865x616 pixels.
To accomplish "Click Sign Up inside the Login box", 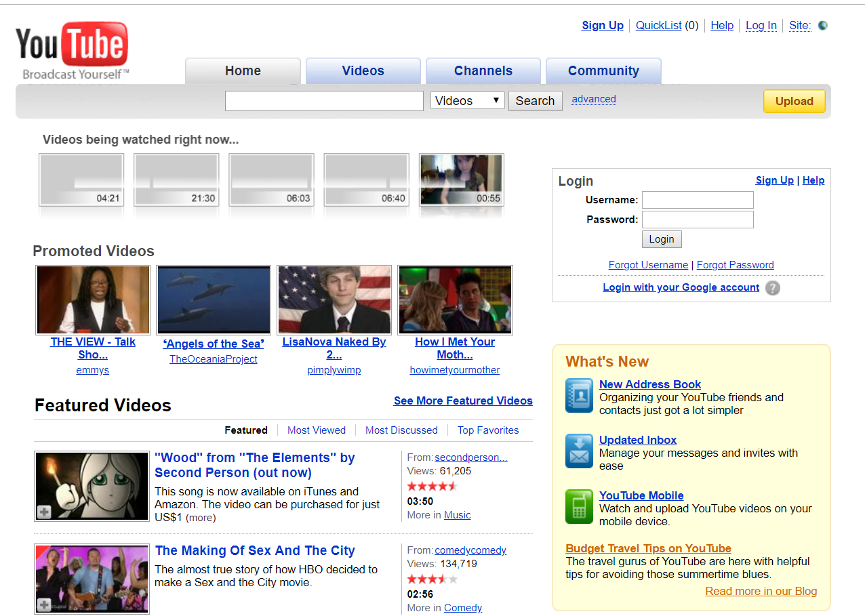I will [775, 180].
